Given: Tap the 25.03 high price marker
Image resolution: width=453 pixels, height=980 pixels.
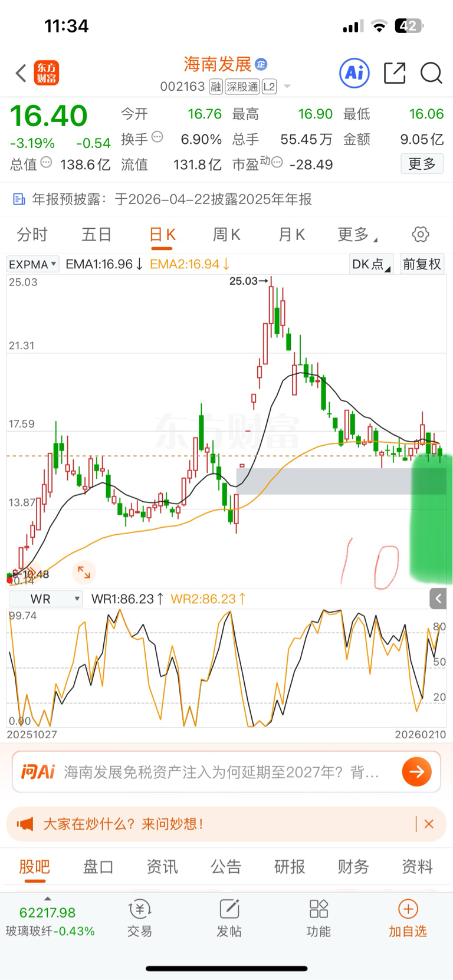Looking at the screenshot, I should click(248, 281).
